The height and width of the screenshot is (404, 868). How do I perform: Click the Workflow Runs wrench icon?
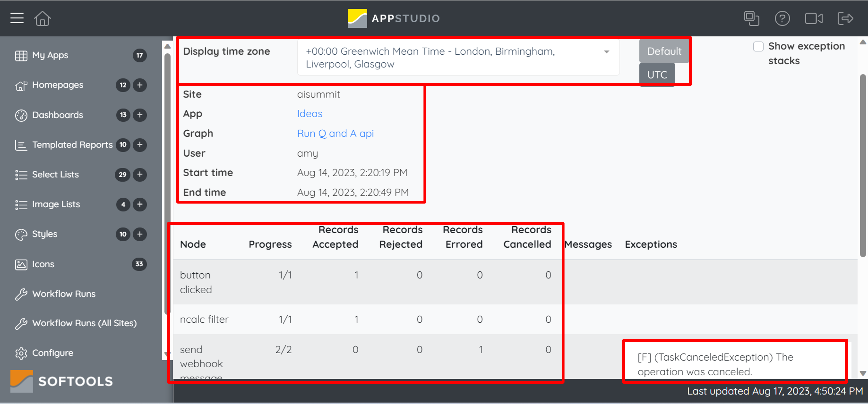click(x=21, y=294)
